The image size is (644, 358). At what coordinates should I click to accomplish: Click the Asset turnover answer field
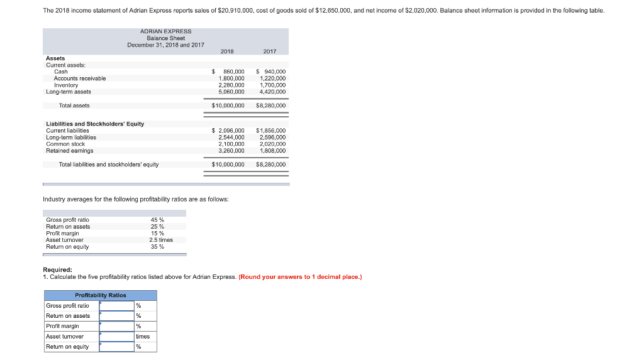coord(116,337)
